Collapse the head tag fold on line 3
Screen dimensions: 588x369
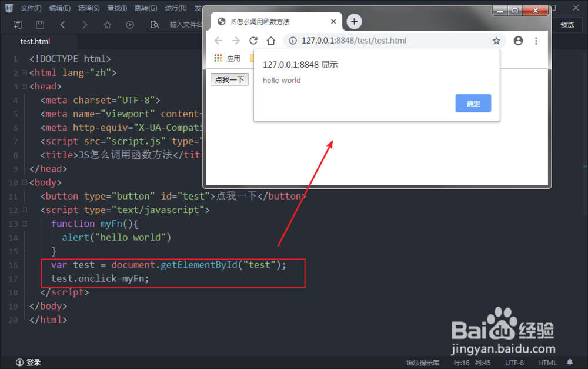point(24,87)
